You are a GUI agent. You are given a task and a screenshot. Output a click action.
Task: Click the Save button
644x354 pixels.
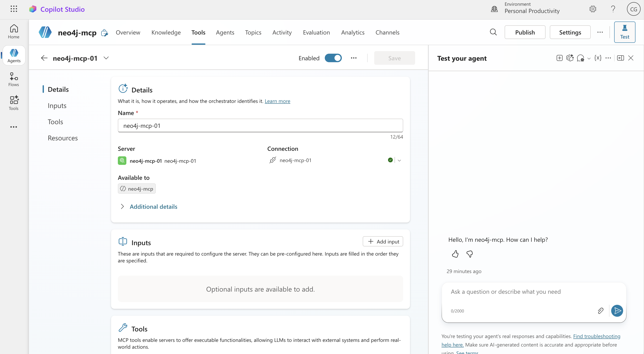tap(394, 58)
